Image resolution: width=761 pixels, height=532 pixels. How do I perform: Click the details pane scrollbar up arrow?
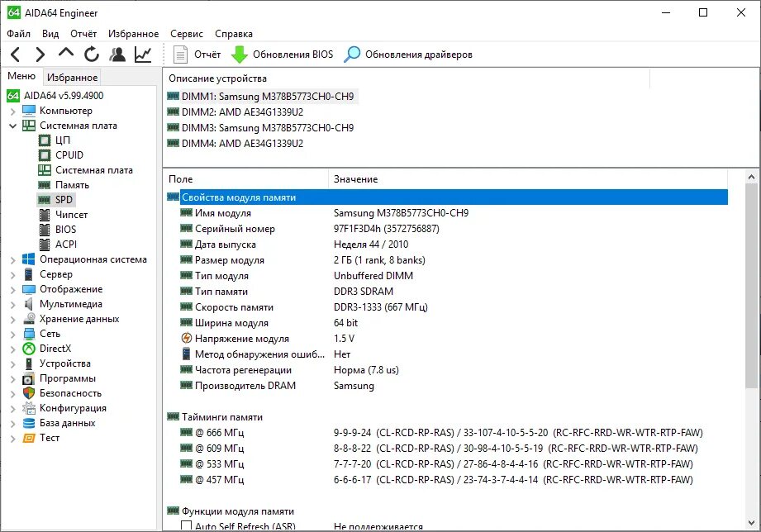(x=751, y=177)
